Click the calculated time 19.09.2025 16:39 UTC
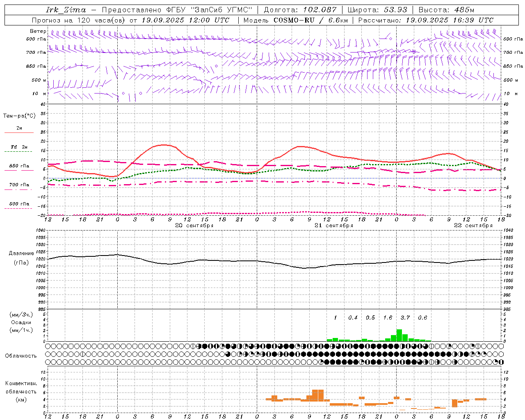The height and width of the screenshot is (420, 525). point(450,20)
